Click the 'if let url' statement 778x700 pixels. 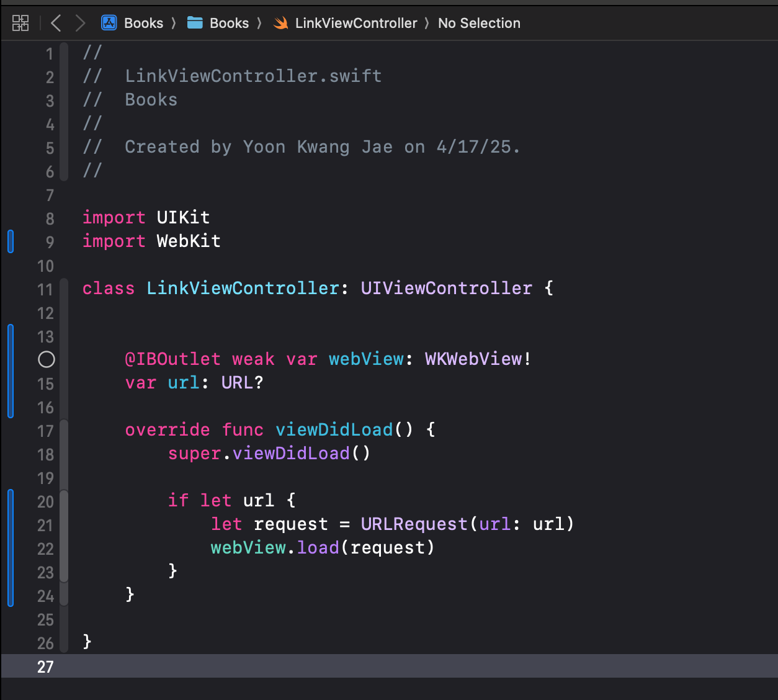point(221,500)
